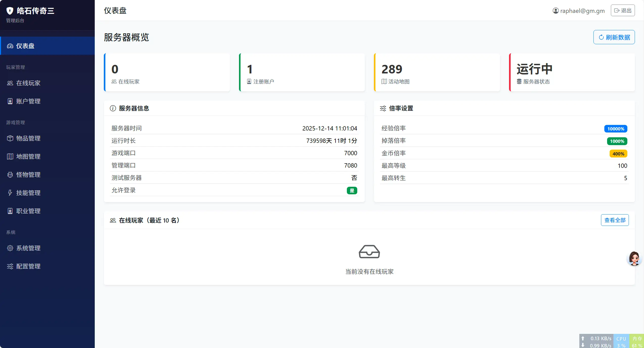Image resolution: width=644 pixels, height=348 pixels.
Task: Click the user account icon beside email
Action: coord(556,11)
